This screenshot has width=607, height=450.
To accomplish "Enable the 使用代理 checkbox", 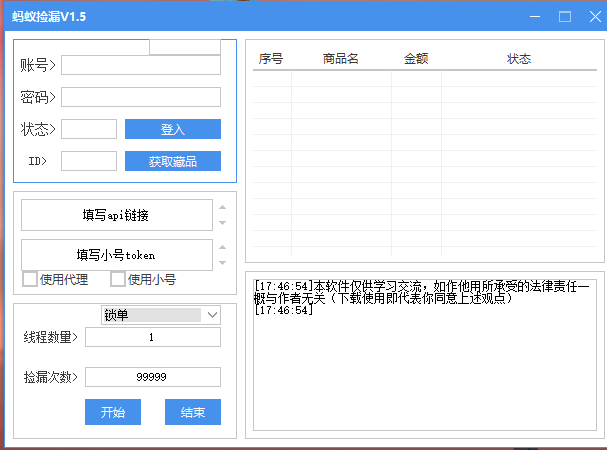I will tap(30, 279).
